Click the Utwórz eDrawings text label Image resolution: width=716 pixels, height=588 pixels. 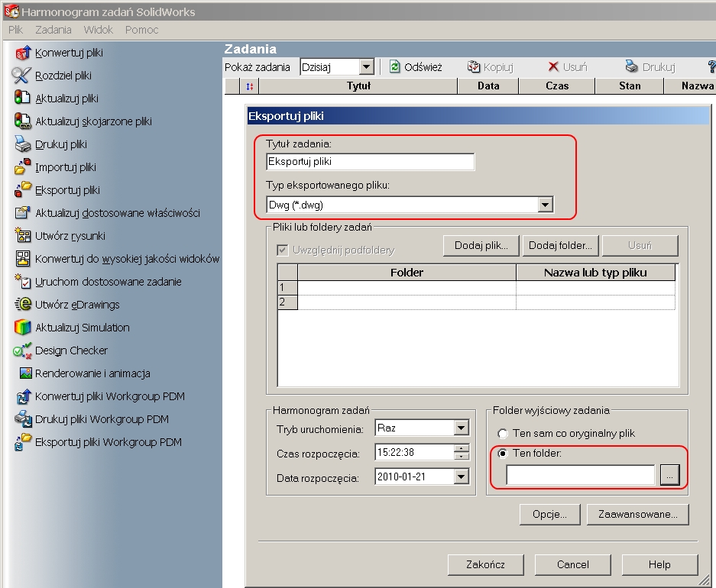77,305
